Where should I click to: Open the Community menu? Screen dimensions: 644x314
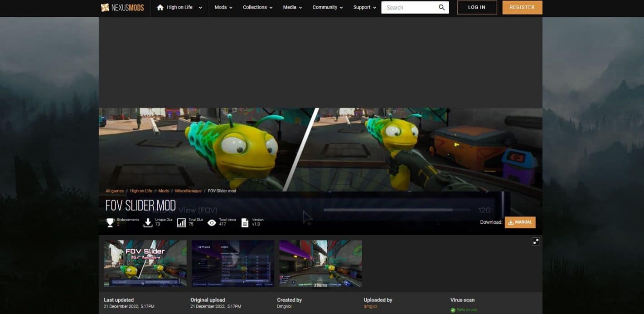click(328, 8)
